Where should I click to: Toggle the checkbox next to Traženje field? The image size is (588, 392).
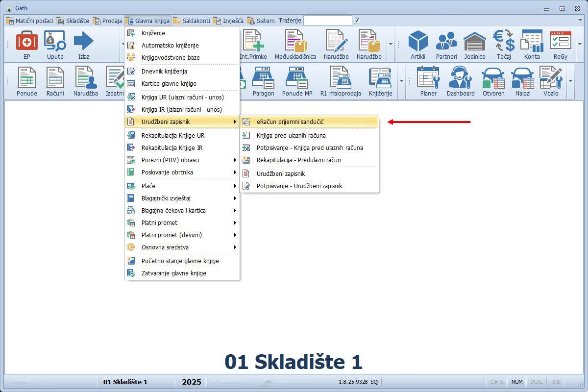[357, 21]
